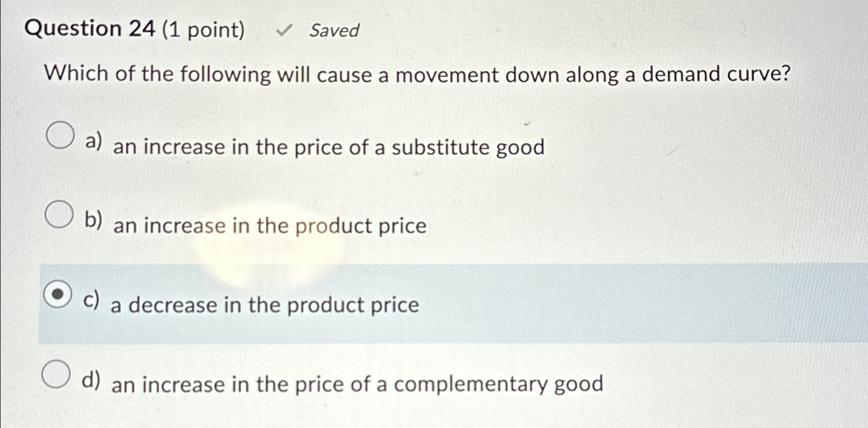Screen dimensions: 868x428
Task: Click the 'b)' option label
Action: pos(93,221)
